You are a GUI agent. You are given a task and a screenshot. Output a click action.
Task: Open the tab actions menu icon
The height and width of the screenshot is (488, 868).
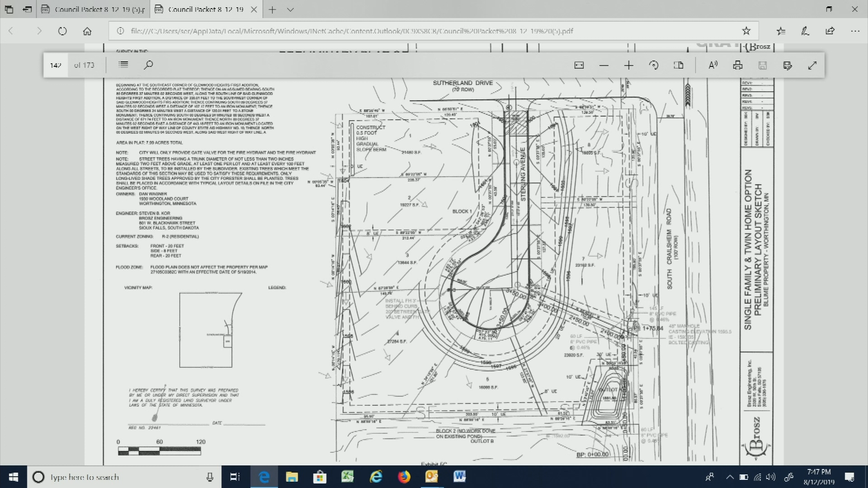tap(10, 9)
